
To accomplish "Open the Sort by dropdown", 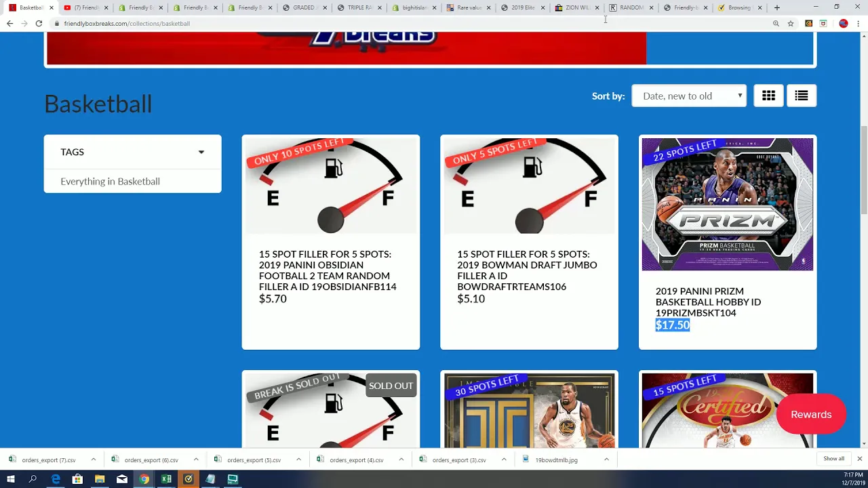I will (689, 96).
